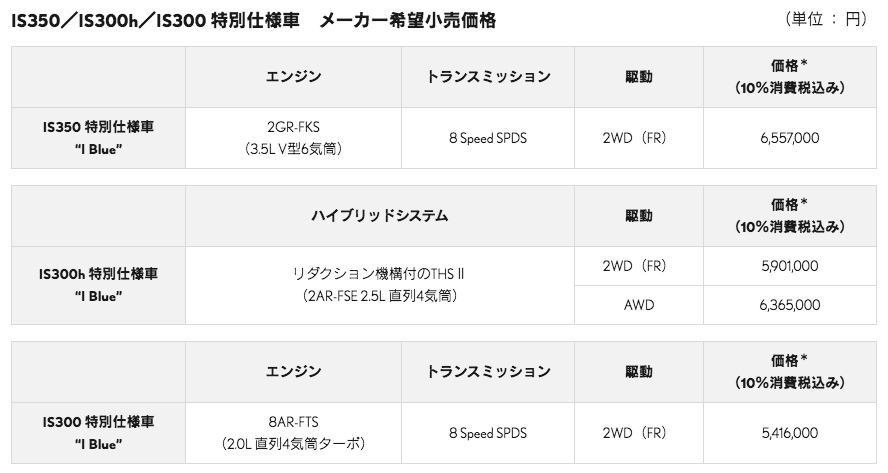This screenshot has width=888, height=473.
Task: Click the 8AR-FTS engine cell
Action: pyautogui.click(x=293, y=433)
